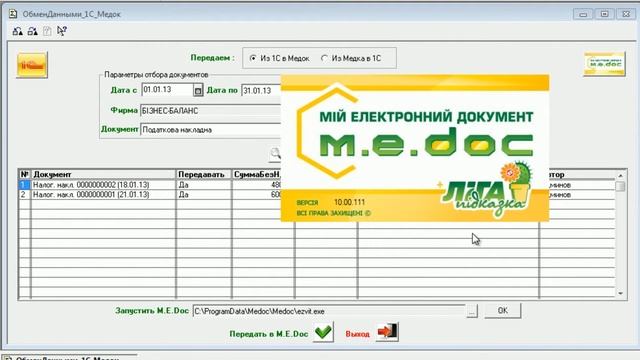The image size is (640, 360).
Task: Click the browse ellipsis button next to path
Action: (472, 311)
